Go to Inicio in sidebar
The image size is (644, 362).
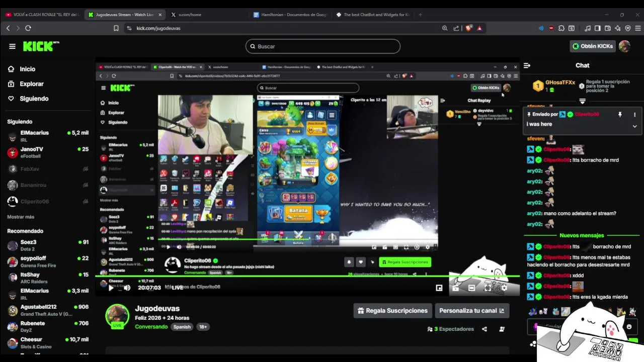pos(28,69)
